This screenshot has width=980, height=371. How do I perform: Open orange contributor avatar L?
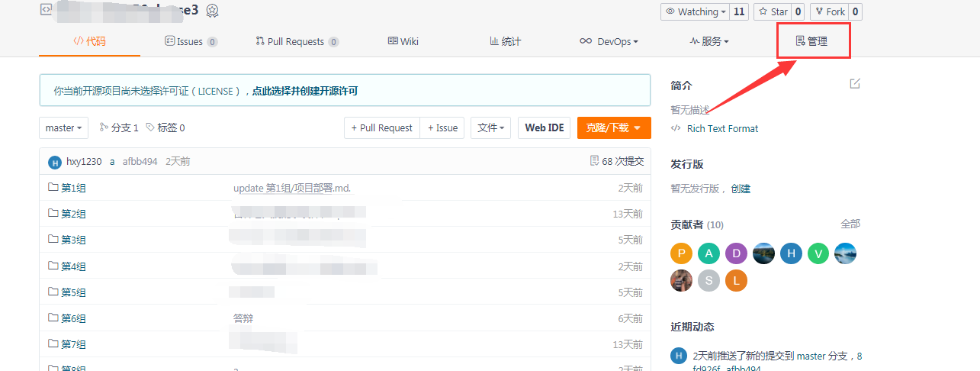[737, 280]
